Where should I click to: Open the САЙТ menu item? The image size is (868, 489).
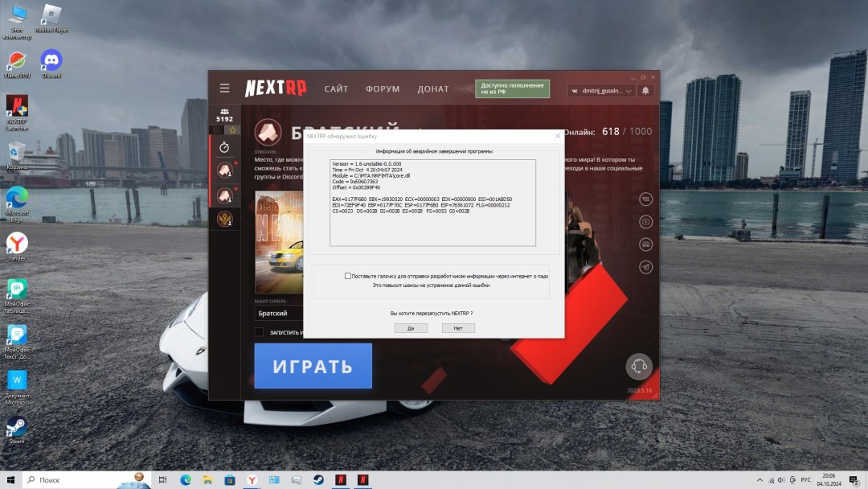(336, 88)
